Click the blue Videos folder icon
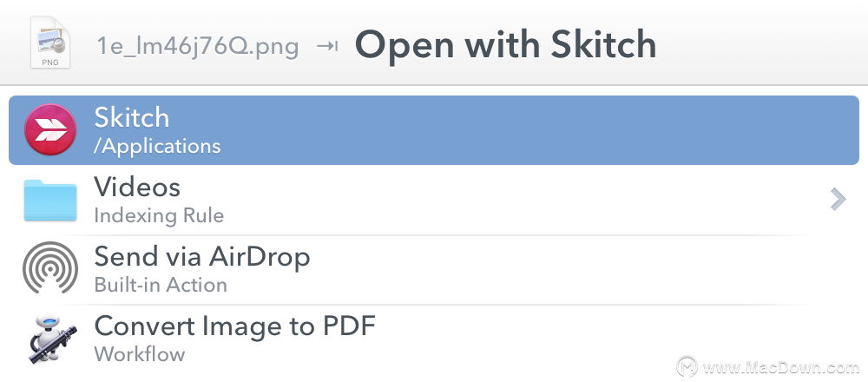Image resolution: width=868 pixels, height=382 pixels. 50,200
